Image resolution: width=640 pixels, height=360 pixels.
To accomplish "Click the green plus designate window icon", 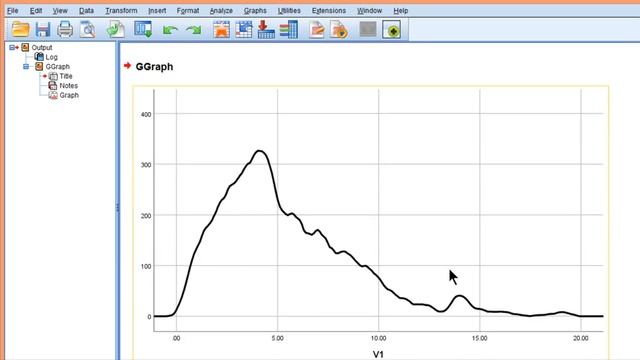I will tap(391, 30).
